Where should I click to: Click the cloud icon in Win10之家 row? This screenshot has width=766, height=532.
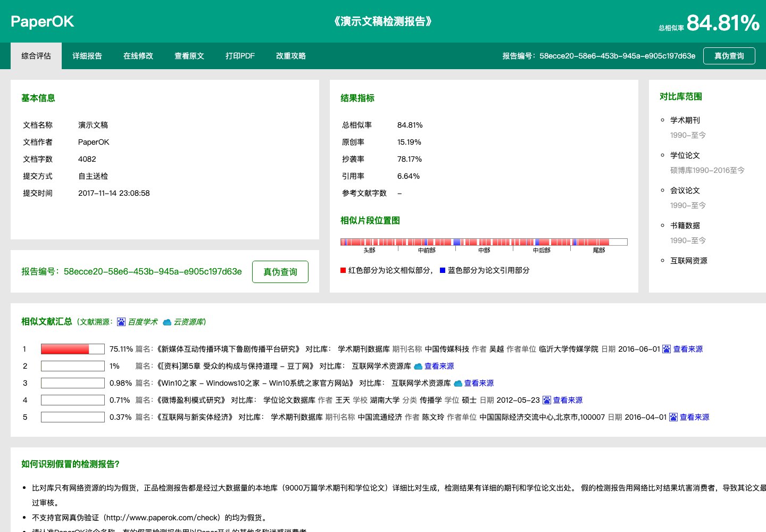click(458, 383)
